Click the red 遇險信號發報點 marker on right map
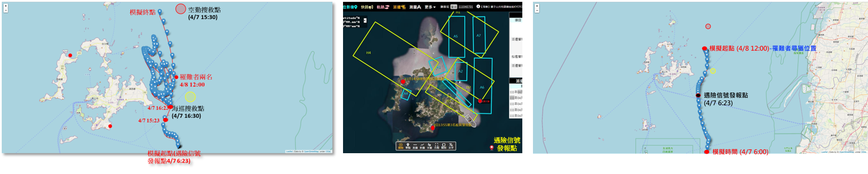868x174 pixels. pyautogui.click(x=698, y=95)
